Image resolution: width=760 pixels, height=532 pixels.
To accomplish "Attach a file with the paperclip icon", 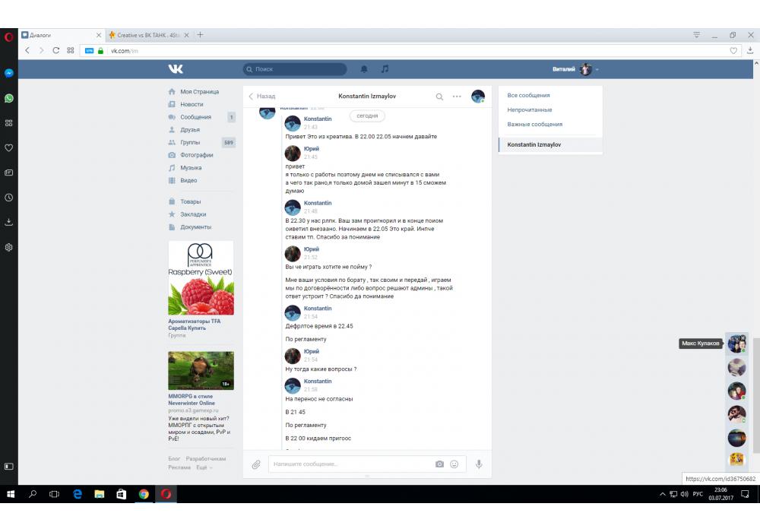I will pyautogui.click(x=256, y=464).
